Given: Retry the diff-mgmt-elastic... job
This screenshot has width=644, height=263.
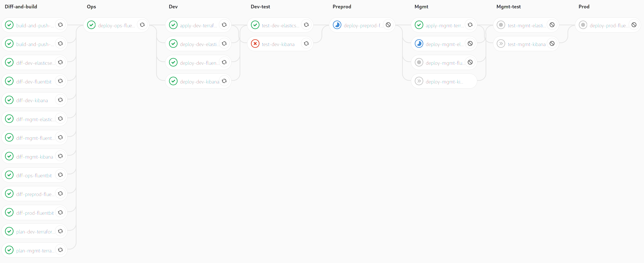Looking at the screenshot, I should pos(60,118).
